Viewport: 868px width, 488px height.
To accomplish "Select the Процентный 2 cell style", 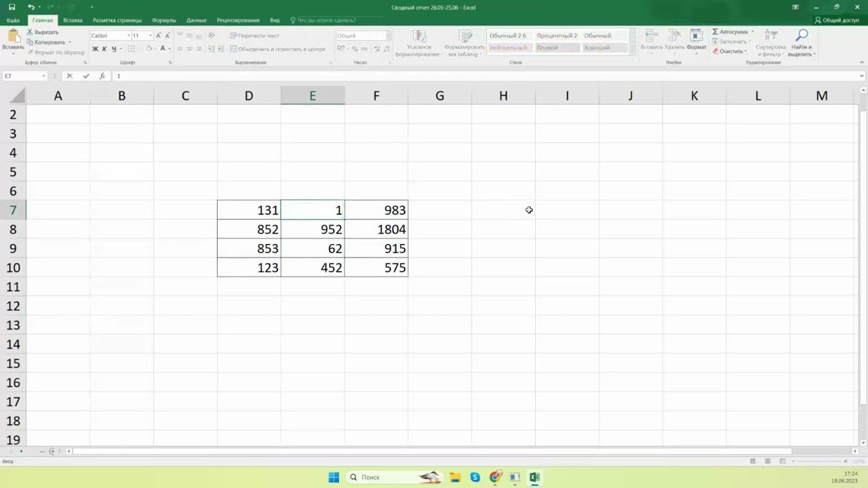I will (557, 36).
